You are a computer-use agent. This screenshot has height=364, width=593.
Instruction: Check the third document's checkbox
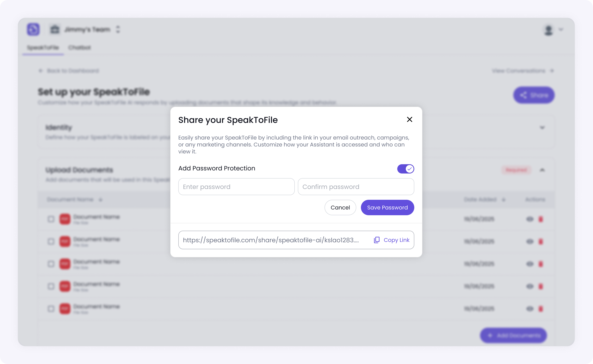coord(51,264)
